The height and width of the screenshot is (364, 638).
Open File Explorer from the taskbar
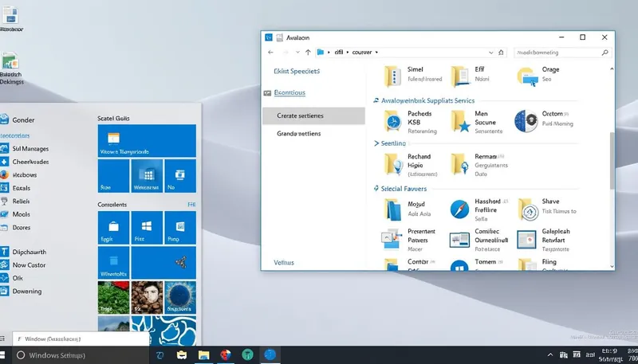click(x=204, y=355)
